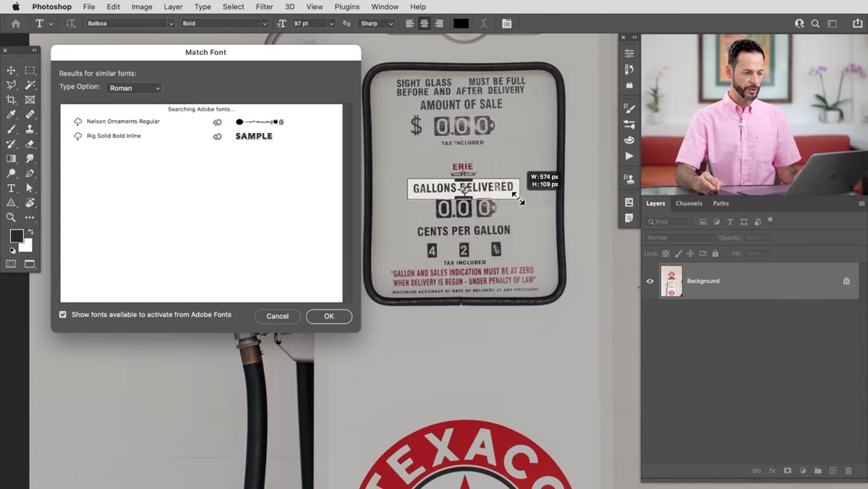Toggle Show fonts available from Adobe Fonts checkbox

pos(63,315)
